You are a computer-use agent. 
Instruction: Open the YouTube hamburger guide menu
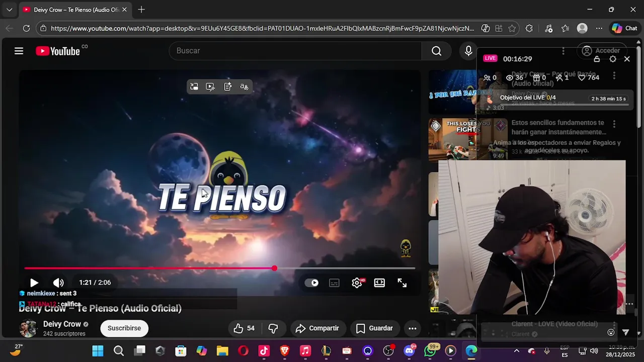[x=19, y=51]
